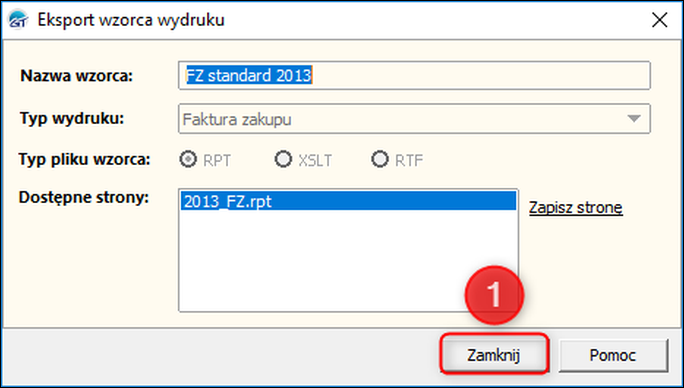Select the RTF file type radio button

coord(380,159)
